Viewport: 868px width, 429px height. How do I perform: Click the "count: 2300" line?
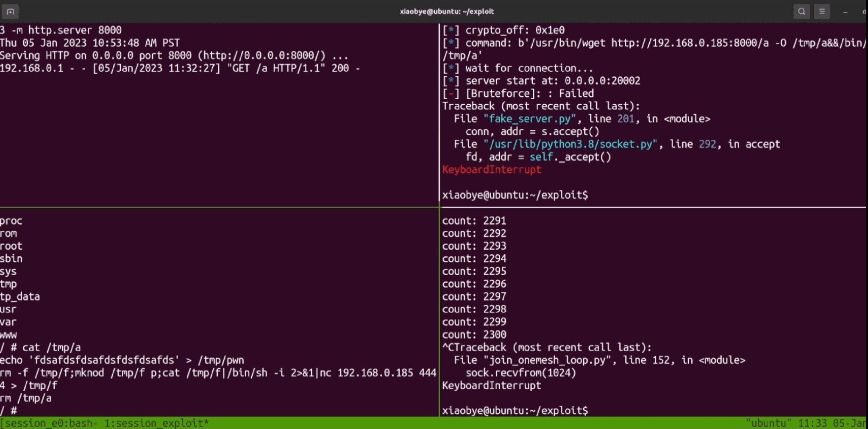pos(474,334)
